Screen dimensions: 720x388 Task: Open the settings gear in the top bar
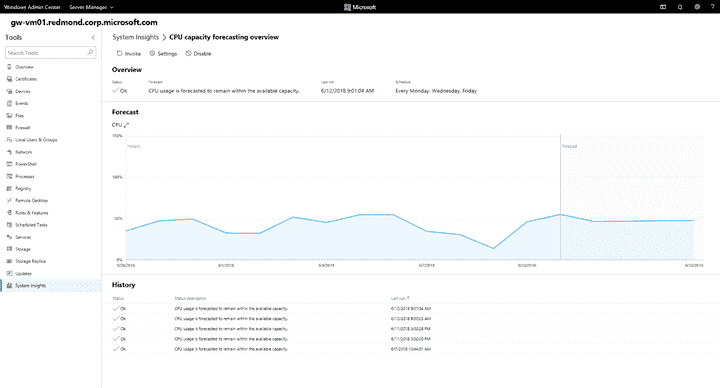tap(697, 7)
